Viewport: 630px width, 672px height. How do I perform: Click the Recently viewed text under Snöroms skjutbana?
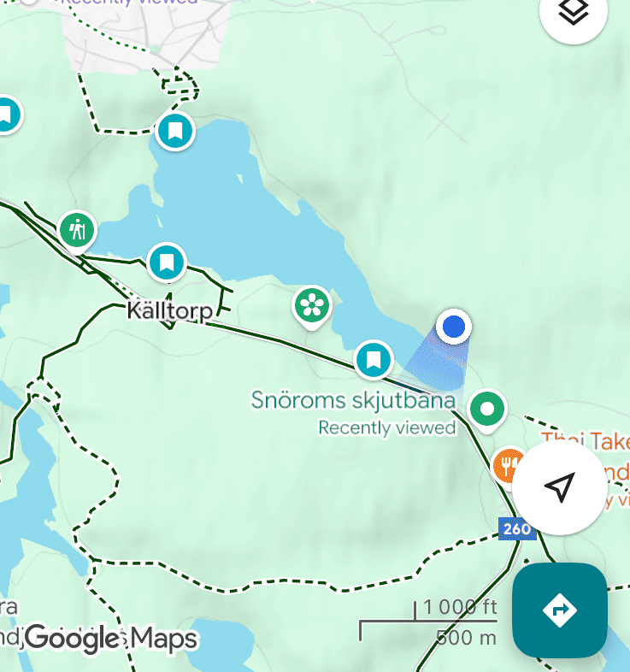pyautogui.click(x=387, y=427)
